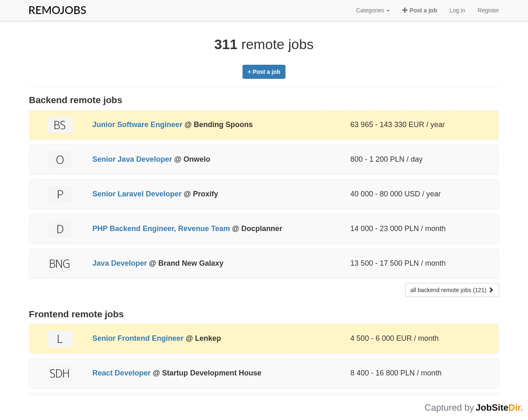
Task: Open Junior Software Engineer job listing
Action: [x=137, y=125]
